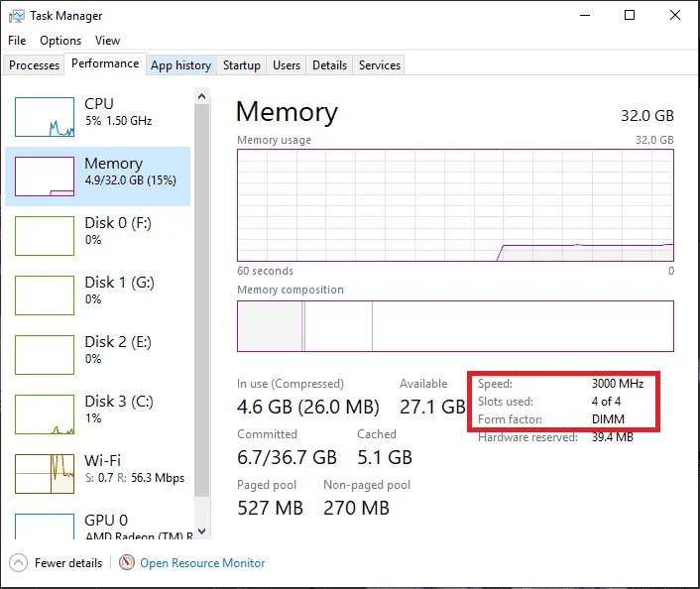Minimize the Task Manager window
The width and height of the screenshot is (700, 589).
click(x=585, y=15)
